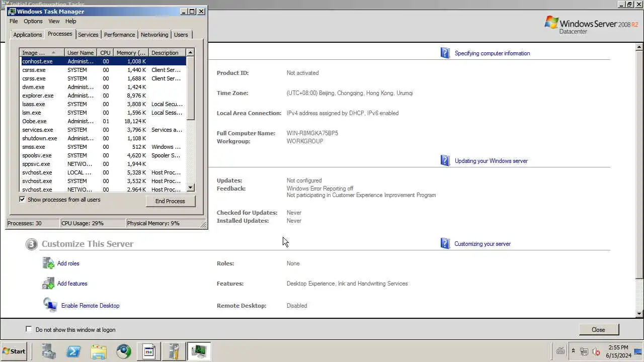Select the explorer.exe process row
Viewport: 644px width, 362px height.
[103, 96]
